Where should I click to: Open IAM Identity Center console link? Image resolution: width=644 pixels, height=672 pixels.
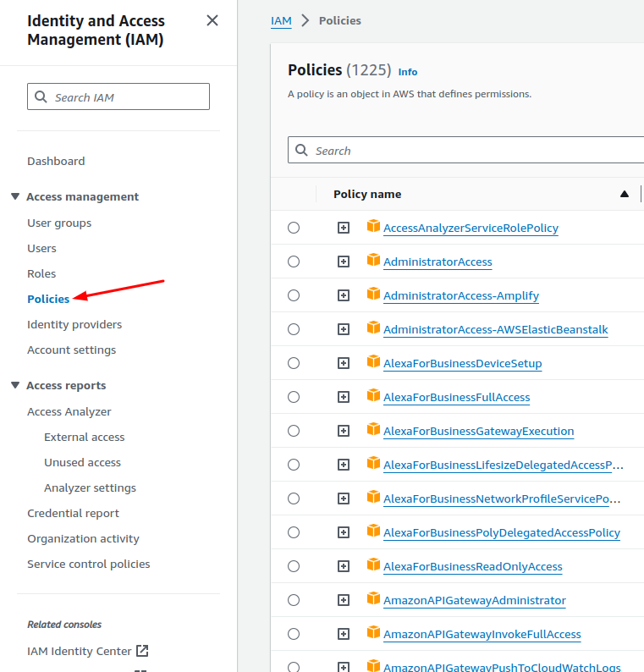pyautogui.click(x=80, y=652)
